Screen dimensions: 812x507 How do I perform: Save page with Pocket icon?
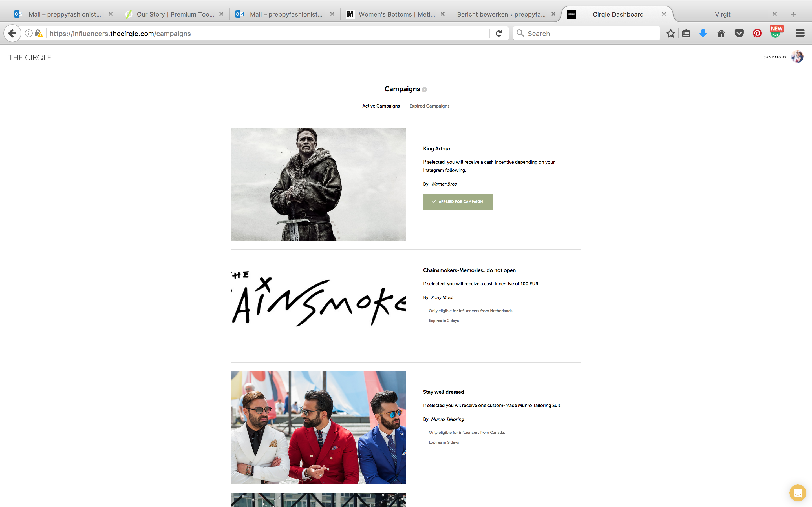739,34
